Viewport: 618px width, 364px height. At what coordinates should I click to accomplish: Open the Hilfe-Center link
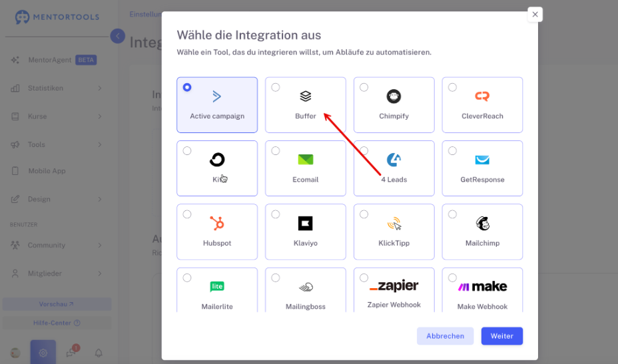click(x=57, y=323)
